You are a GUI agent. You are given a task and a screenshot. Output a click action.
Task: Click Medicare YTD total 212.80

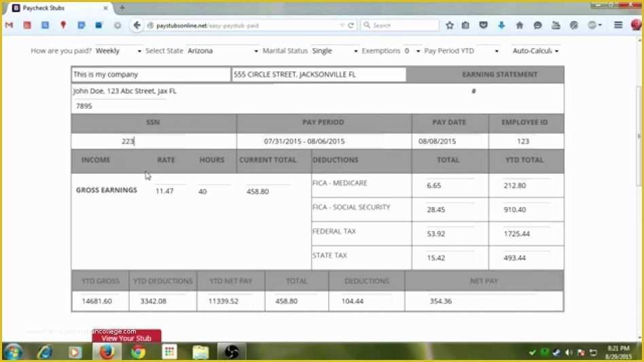(526, 185)
